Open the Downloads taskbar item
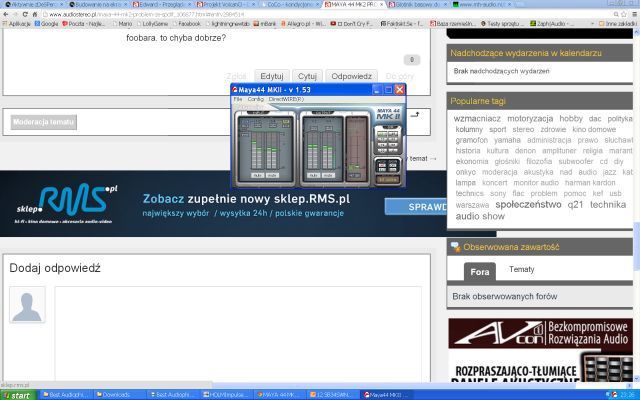The width and height of the screenshot is (640, 400). point(117,395)
